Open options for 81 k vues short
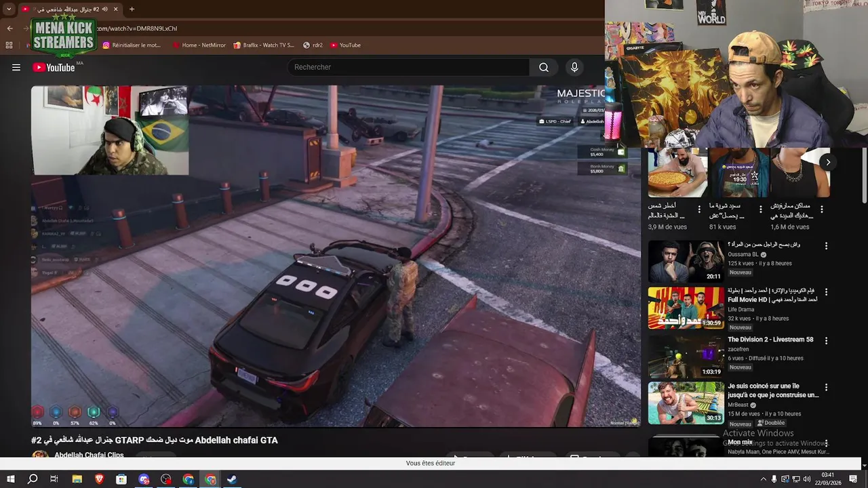This screenshot has width=868, height=488. click(x=760, y=209)
